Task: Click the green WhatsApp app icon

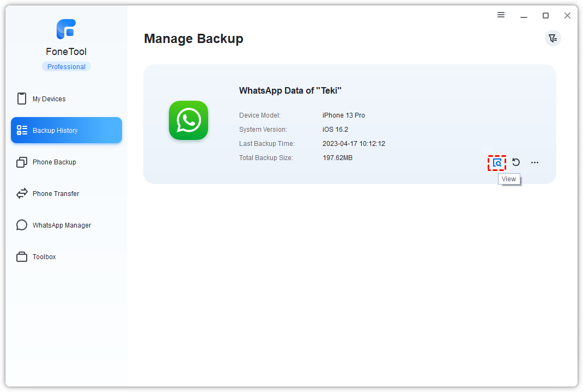Action: [x=189, y=120]
